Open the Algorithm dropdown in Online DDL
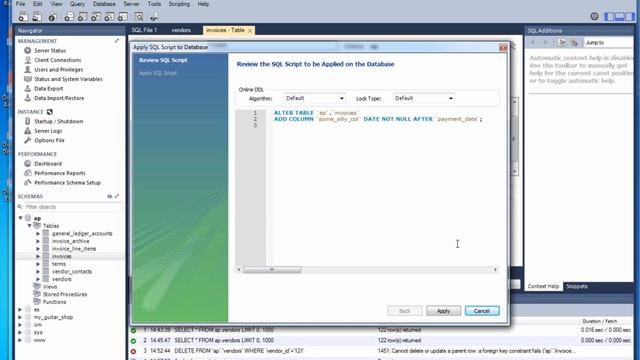The width and height of the screenshot is (640, 360). coord(314,98)
